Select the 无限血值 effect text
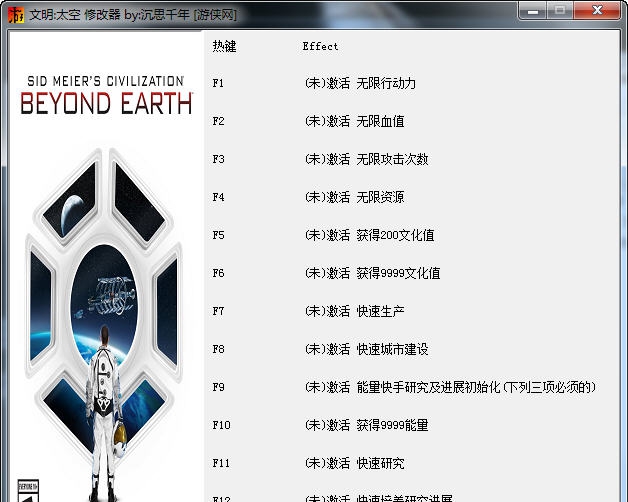Viewport: 628px width, 502px height. [x=380, y=121]
